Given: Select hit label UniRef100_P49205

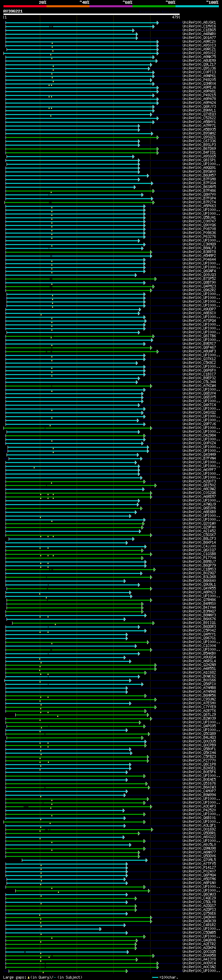Looking at the screenshot, I should click(x=199, y=80).
